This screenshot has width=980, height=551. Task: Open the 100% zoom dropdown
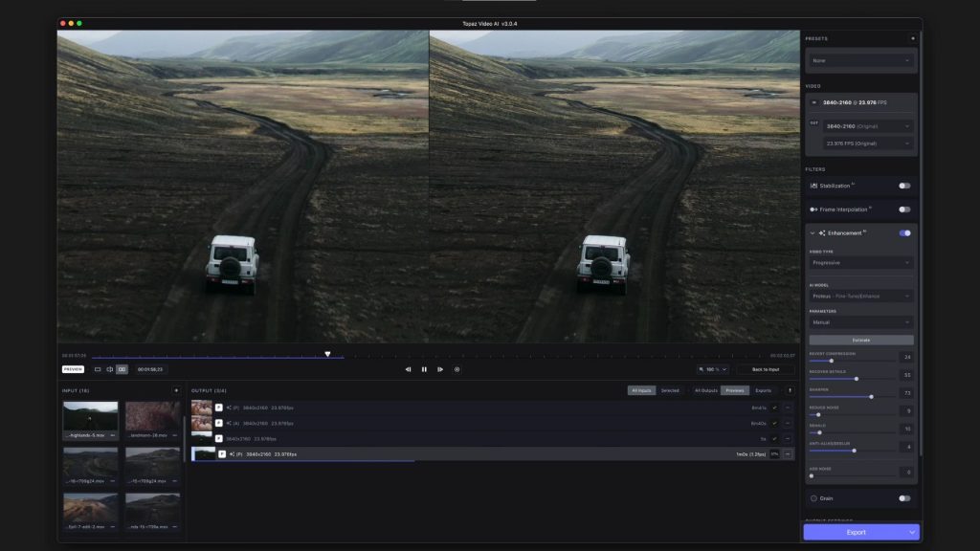pos(713,369)
